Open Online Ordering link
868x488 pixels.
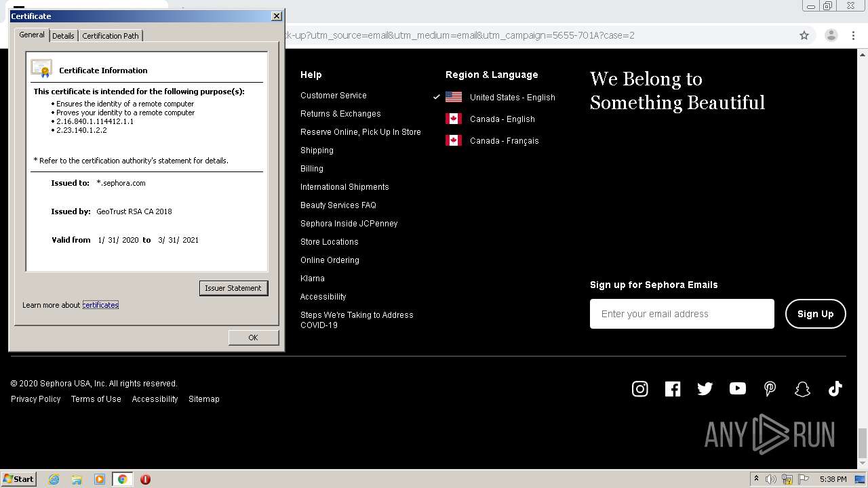point(330,260)
